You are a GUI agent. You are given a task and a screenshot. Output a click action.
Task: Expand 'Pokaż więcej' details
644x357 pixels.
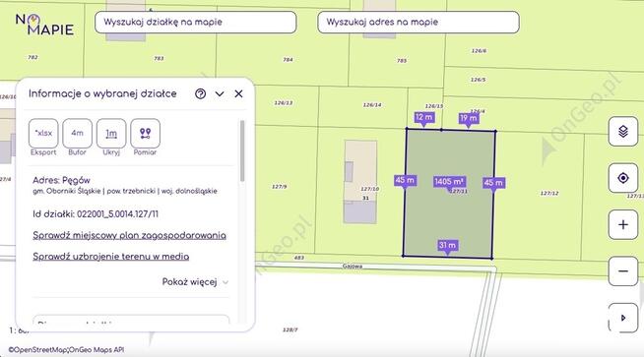(x=195, y=282)
